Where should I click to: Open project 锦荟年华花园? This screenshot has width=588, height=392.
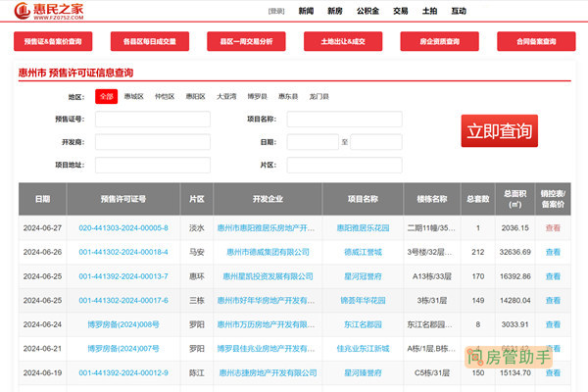point(363,301)
